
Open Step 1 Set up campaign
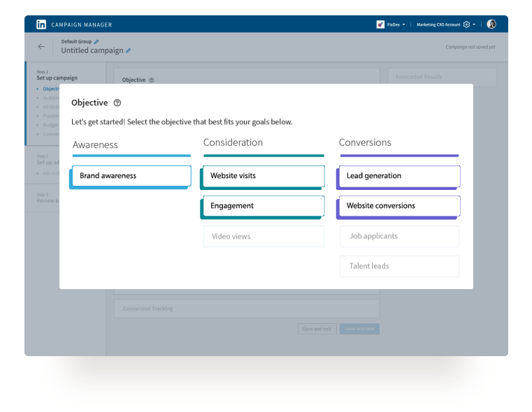(x=57, y=78)
